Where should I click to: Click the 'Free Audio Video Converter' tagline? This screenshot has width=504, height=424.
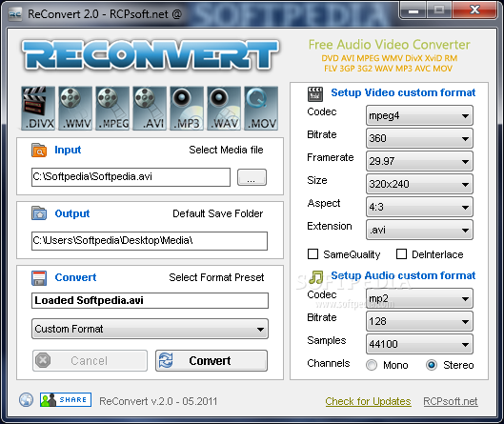click(390, 45)
